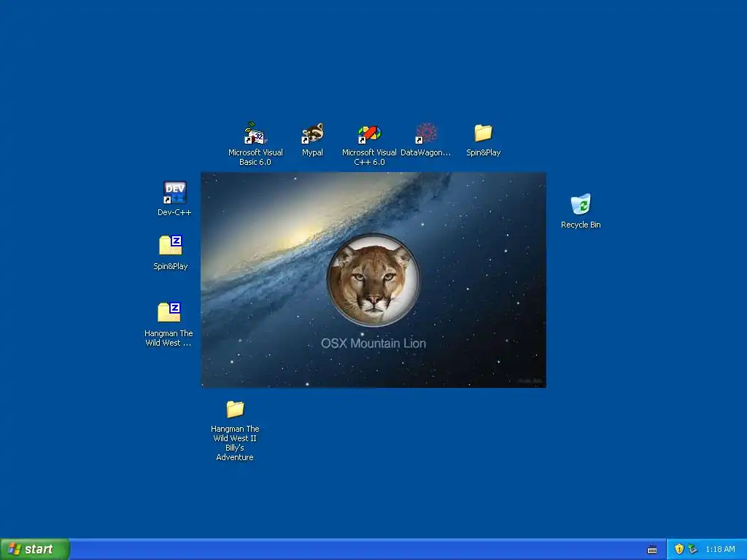747x560 pixels.
Task: Click the keyboard icon on the taskbar
Action: [x=652, y=550]
